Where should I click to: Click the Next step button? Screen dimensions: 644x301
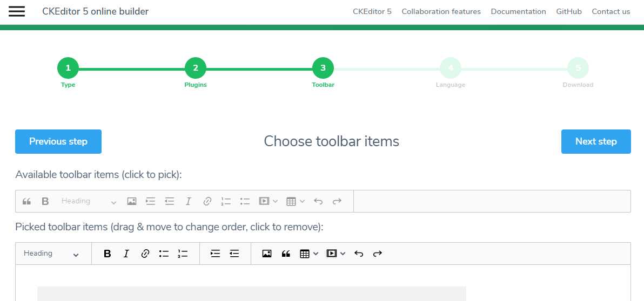596,141
